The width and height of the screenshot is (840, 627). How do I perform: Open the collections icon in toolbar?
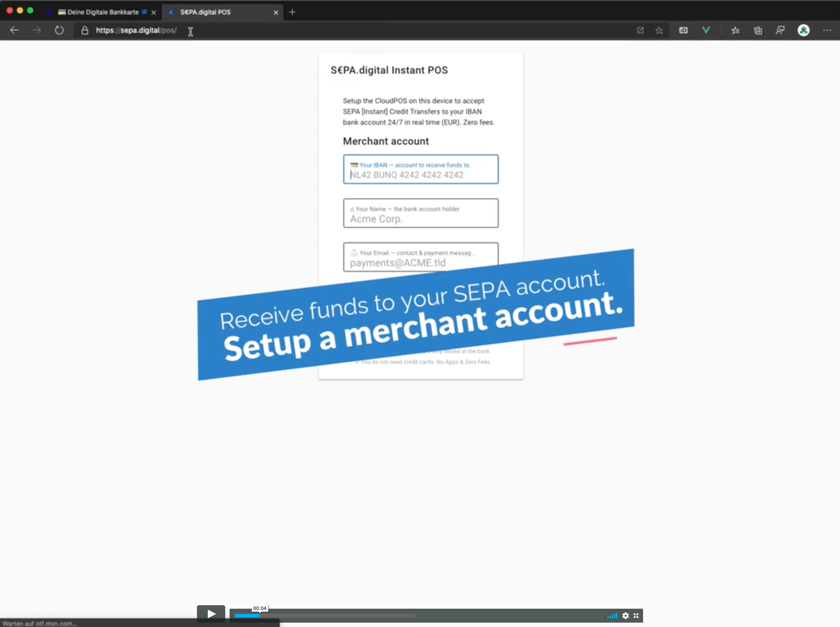[x=758, y=30]
